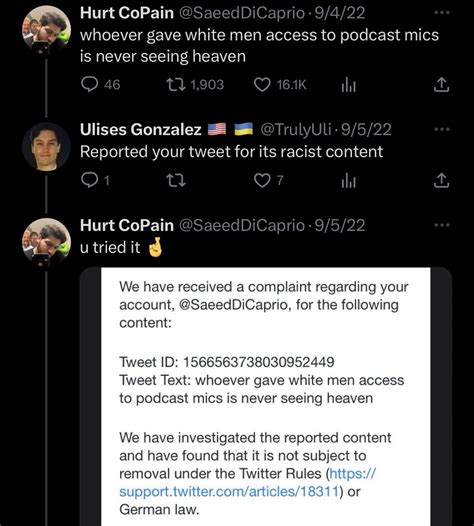The width and height of the screenshot is (474, 526).
Task: Open Hurt CoPain's avatar on the top tweet
Action: [x=47, y=30]
